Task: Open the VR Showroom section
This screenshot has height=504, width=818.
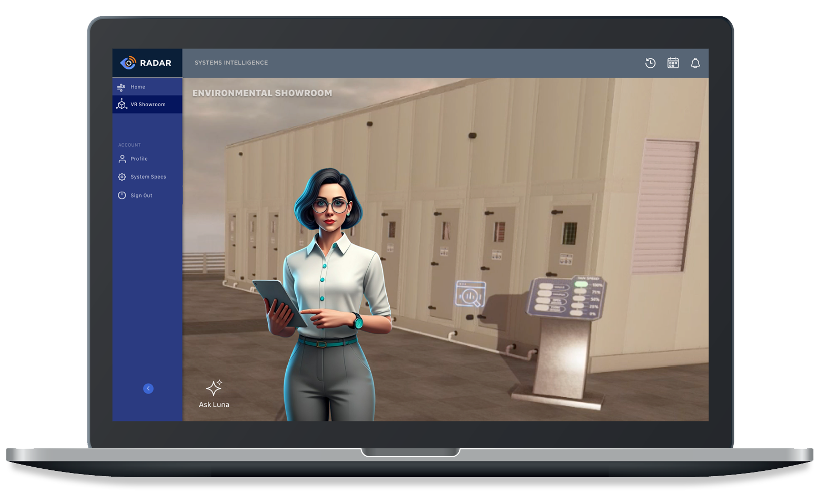Action: tap(146, 104)
